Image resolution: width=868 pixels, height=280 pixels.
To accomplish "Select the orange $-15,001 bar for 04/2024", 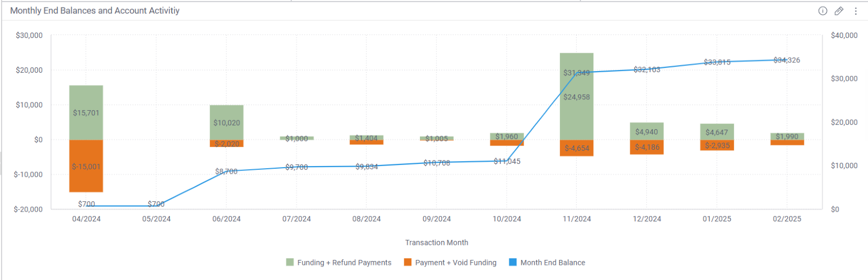I will [x=86, y=166].
